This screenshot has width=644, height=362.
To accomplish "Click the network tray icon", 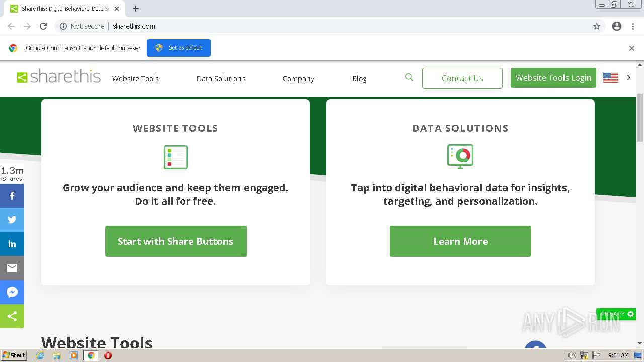I will [x=584, y=355].
